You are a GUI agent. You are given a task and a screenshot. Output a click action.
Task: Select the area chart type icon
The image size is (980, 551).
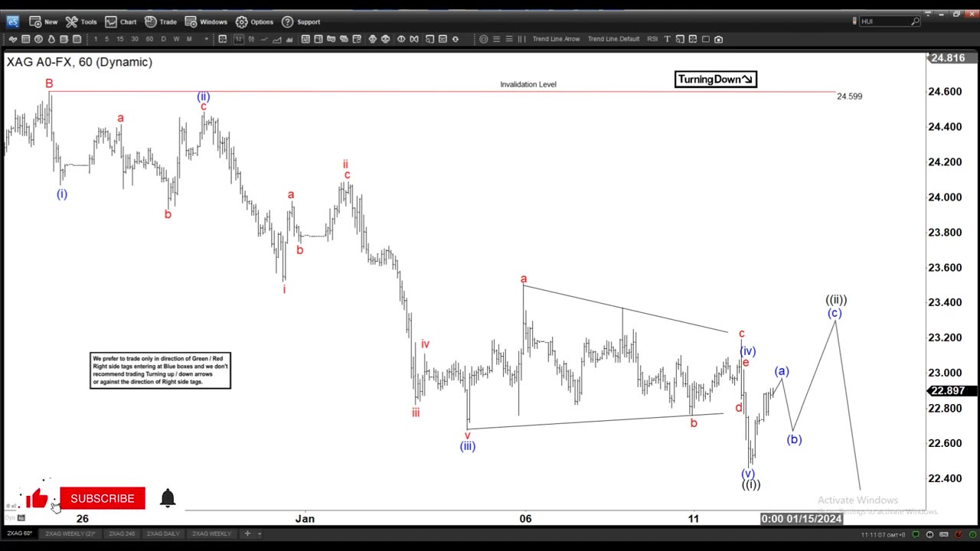[x=277, y=39]
